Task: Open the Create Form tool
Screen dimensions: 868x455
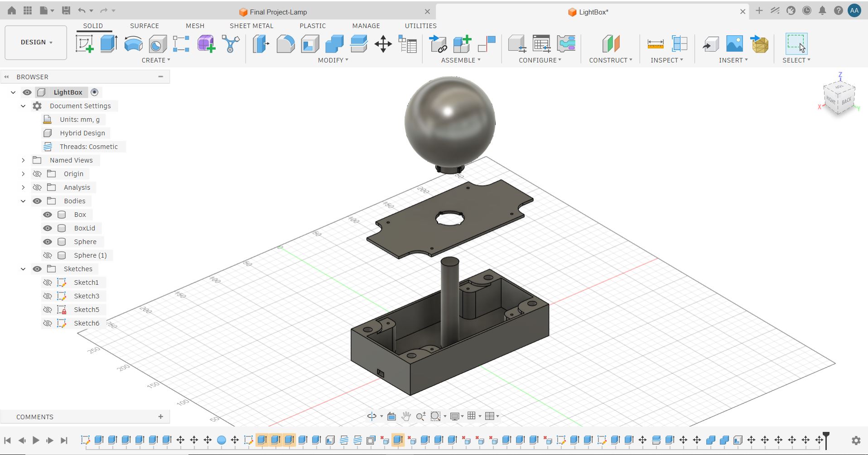Action: pos(206,44)
